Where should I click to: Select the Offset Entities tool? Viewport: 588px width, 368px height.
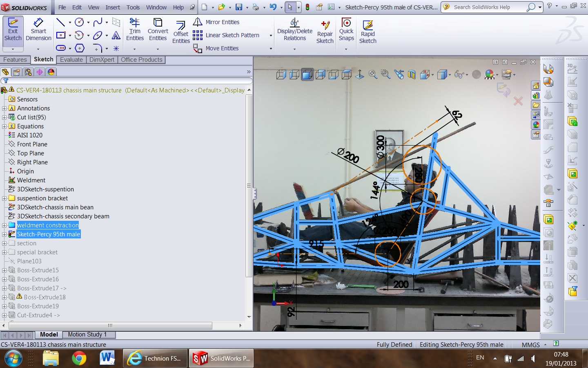point(181,33)
